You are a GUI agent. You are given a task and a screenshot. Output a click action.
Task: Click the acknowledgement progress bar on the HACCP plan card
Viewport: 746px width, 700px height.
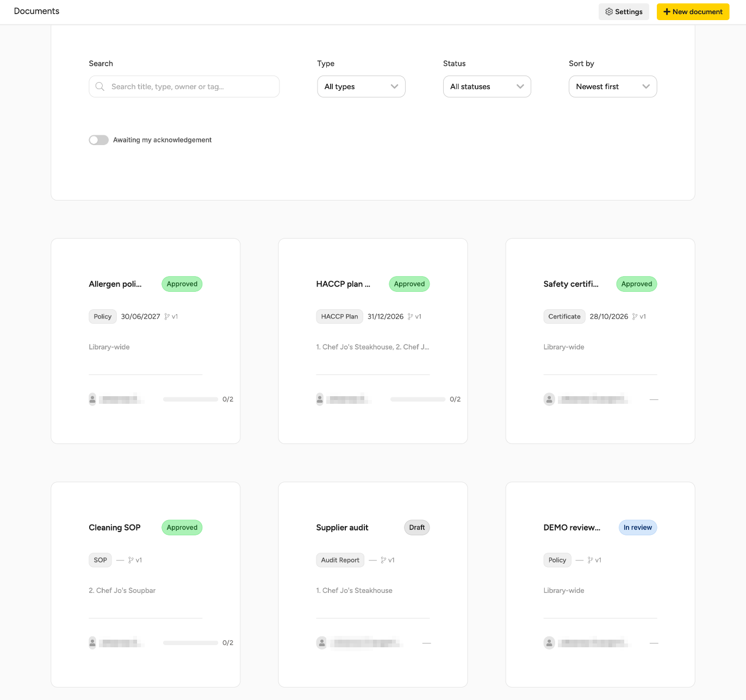pyautogui.click(x=418, y=399)
